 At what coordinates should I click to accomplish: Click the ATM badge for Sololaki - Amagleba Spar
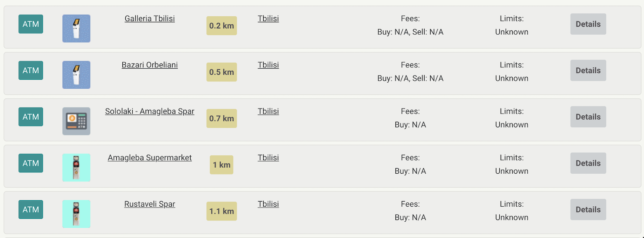30,117
